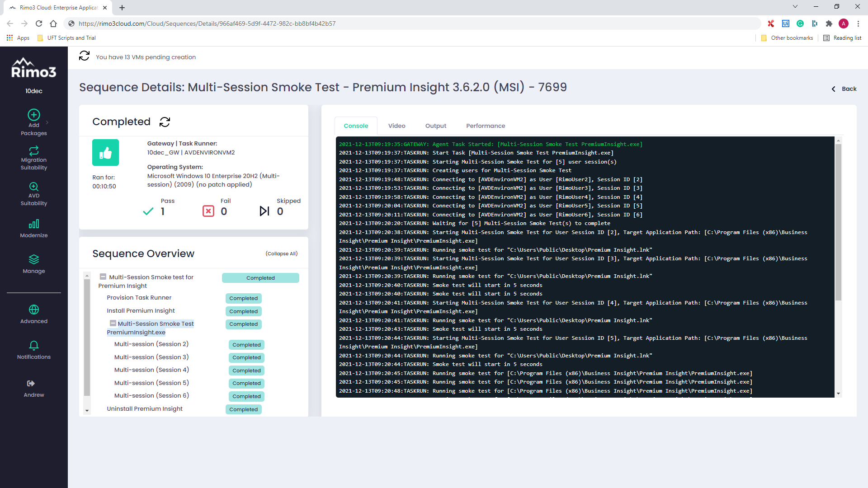Screen dimensions: 868x488
Task: Open the Add Packages sidebar icon
Action: point(34,115)
